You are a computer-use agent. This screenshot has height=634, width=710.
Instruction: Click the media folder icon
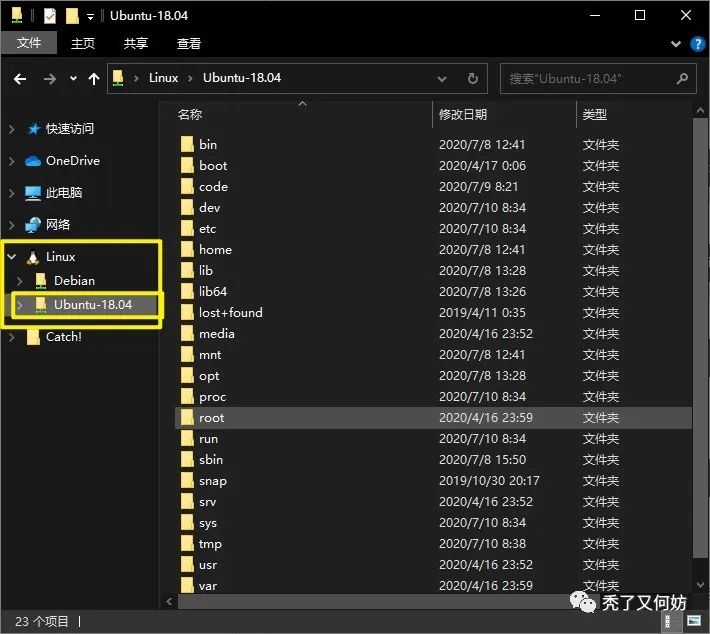(x=187, y=333)
